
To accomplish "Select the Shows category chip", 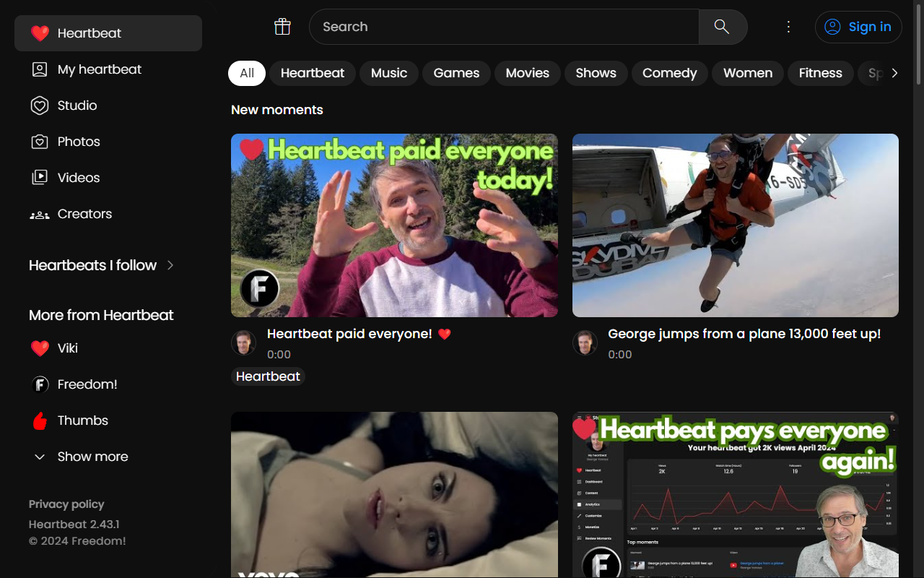I will [596, 73].
